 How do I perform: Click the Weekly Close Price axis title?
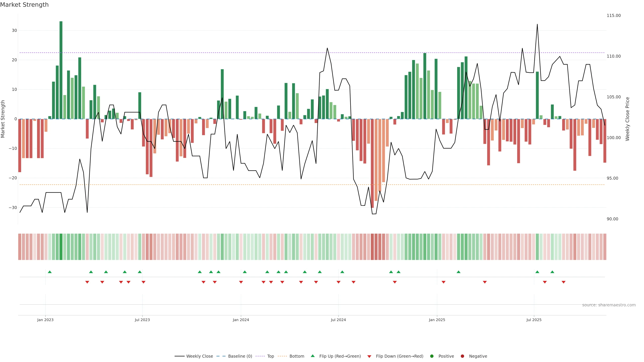pyautogui.click(x=628, y=119)
